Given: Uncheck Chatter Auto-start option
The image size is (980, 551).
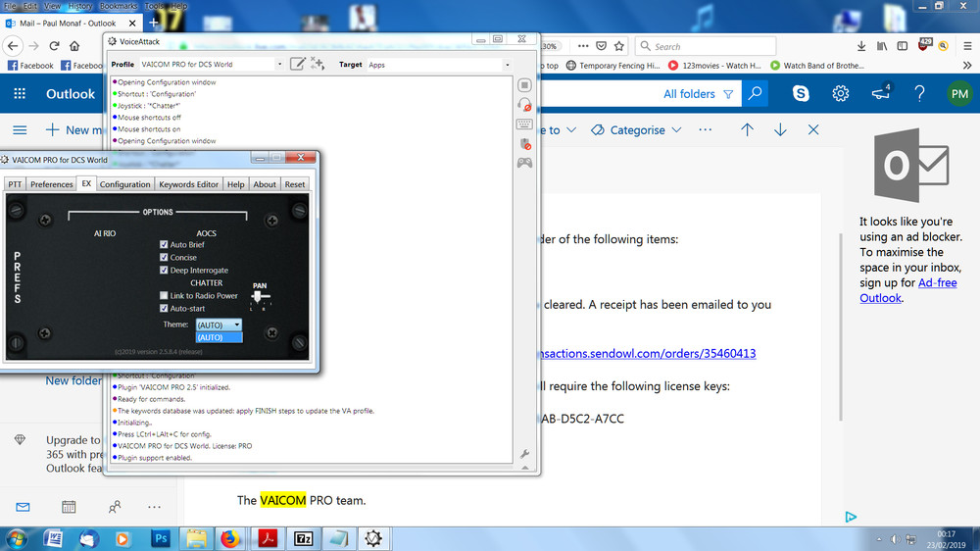Looking at the screenshot, I should (x=164, y=308).
